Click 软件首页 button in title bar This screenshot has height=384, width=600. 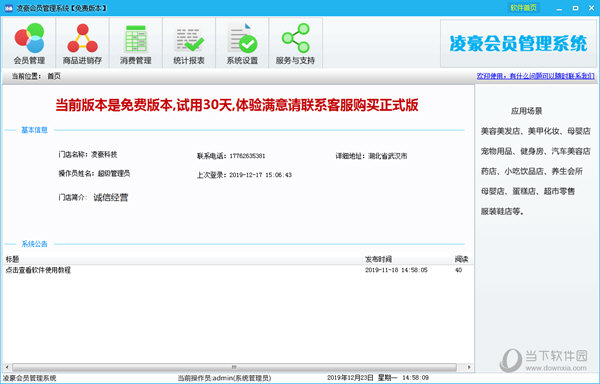click(x=523, y=8)
